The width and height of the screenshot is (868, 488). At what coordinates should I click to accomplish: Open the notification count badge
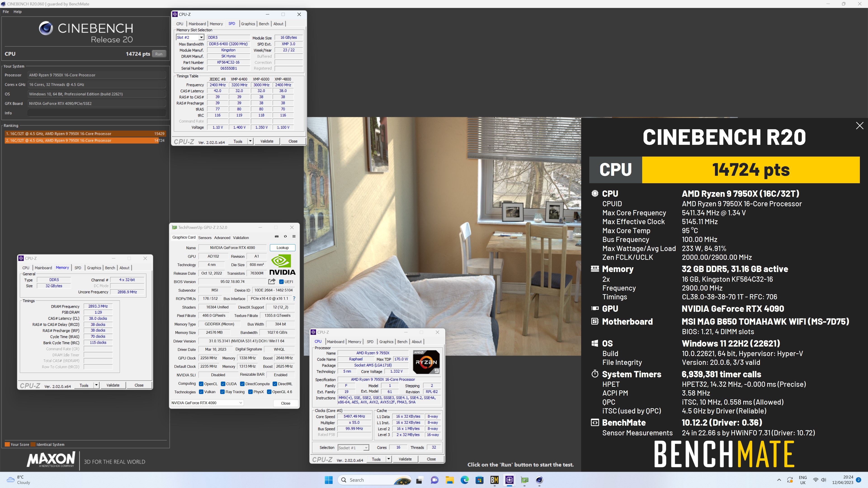(859, 480)
